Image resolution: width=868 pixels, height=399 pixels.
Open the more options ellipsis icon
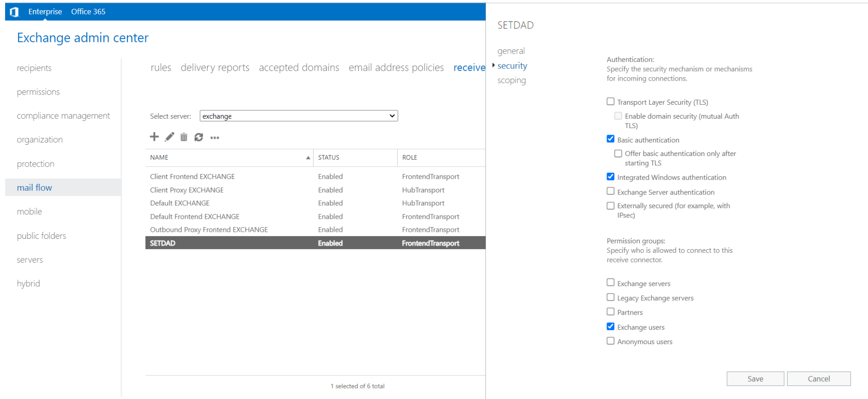(214, 138)
